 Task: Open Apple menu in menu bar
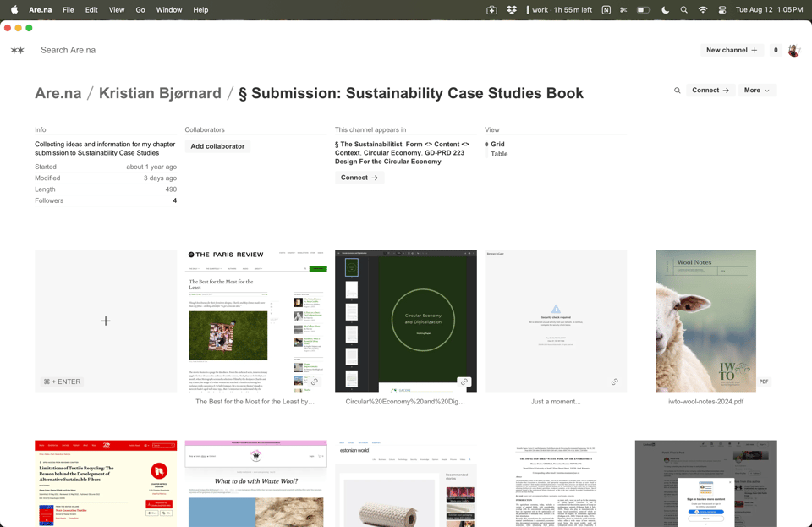[14, 10]
